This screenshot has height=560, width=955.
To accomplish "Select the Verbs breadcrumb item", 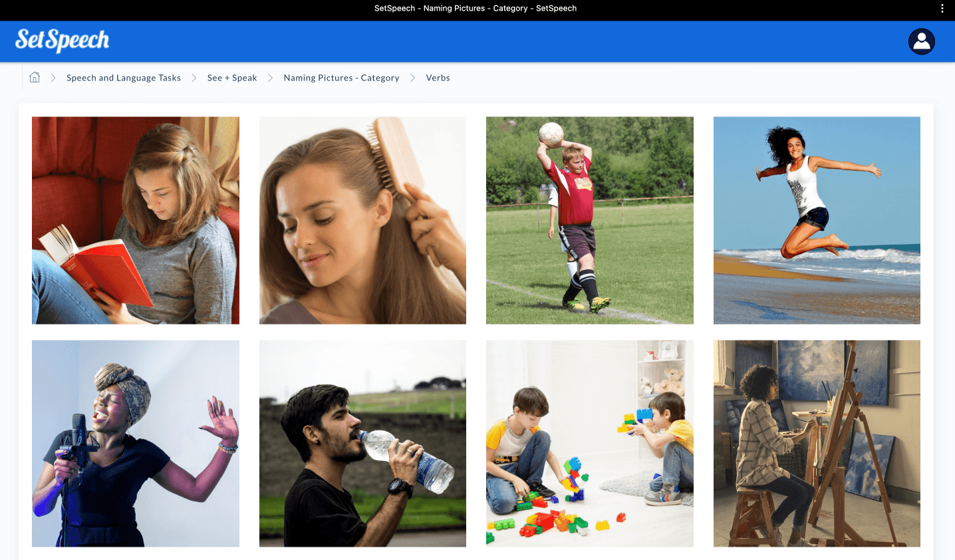I will pos(438,78).
